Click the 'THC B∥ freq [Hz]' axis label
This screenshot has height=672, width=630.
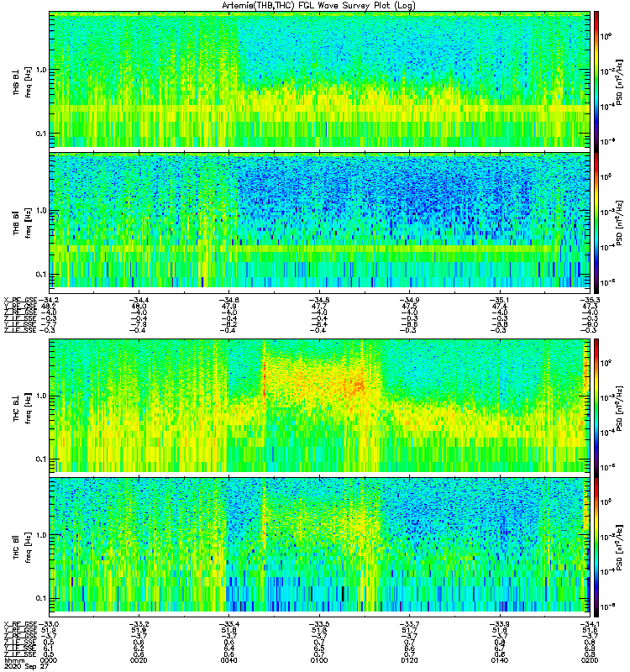(22, 548)
